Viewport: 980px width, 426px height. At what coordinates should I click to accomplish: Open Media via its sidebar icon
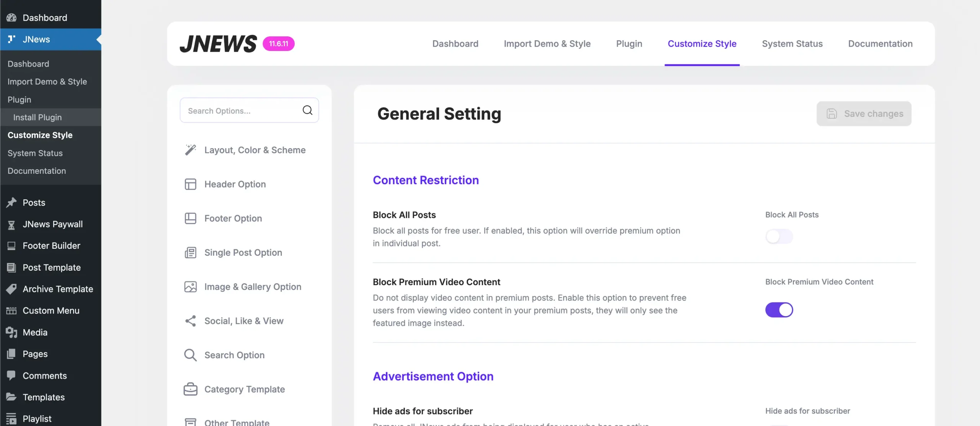click(11, 332)
